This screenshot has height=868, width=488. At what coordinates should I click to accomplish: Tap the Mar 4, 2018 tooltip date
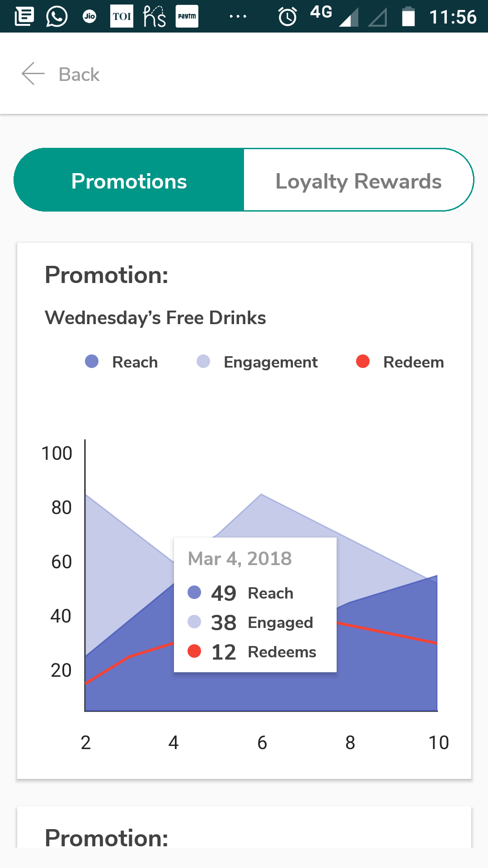coord(240,559)
